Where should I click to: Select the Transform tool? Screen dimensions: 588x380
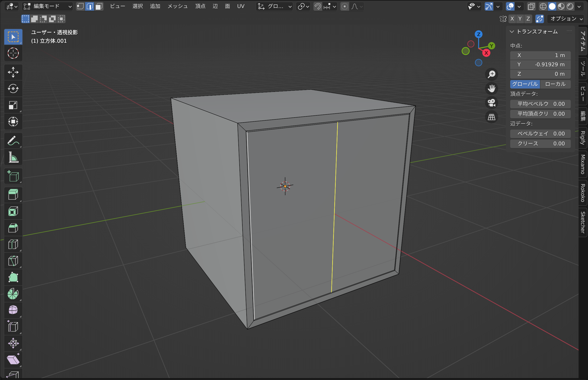13,121
